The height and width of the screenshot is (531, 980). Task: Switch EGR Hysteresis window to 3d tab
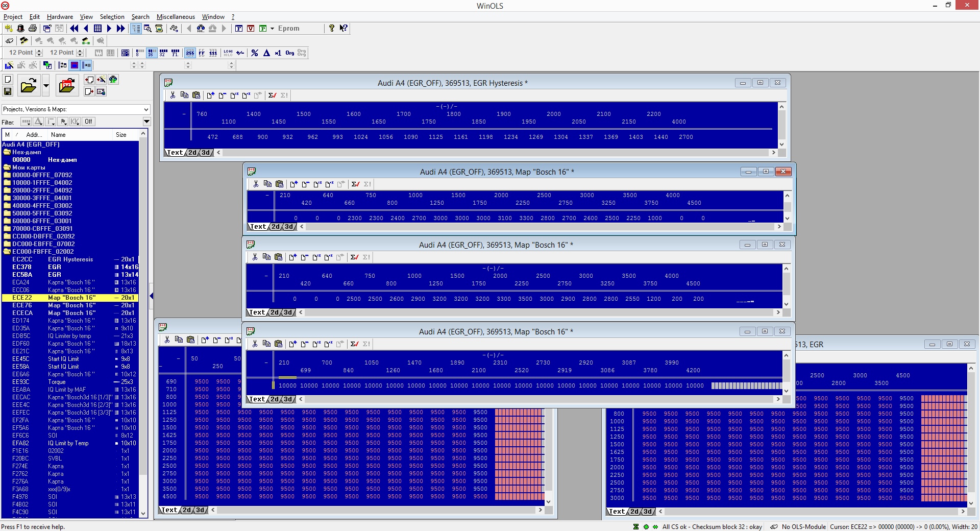[x=205, y=153]
